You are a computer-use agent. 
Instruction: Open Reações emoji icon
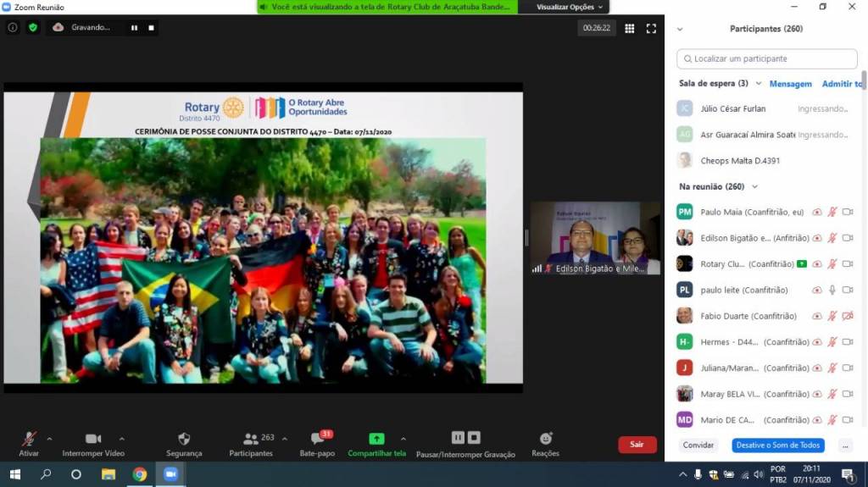pyautogui.click(x=545, y=439)
